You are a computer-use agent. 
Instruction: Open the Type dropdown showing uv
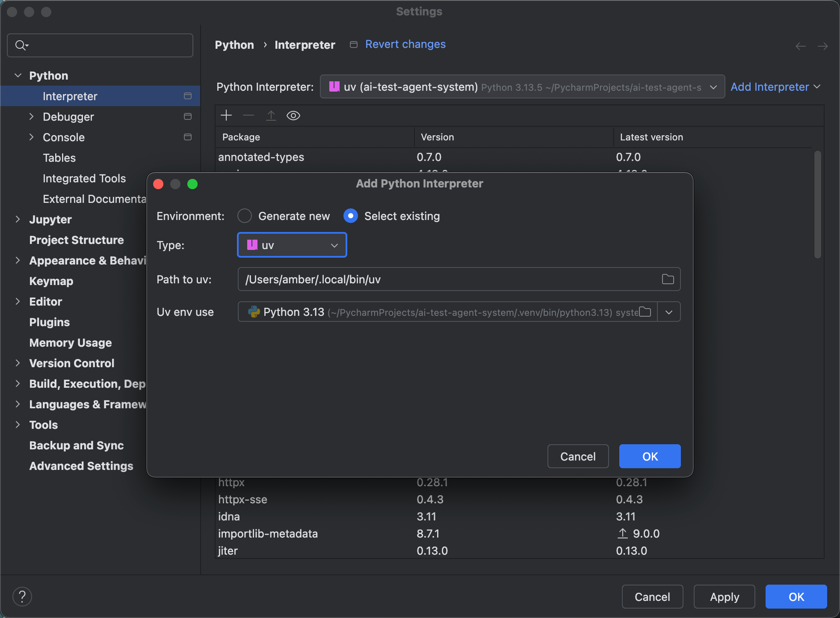click(x=292, y=245)
